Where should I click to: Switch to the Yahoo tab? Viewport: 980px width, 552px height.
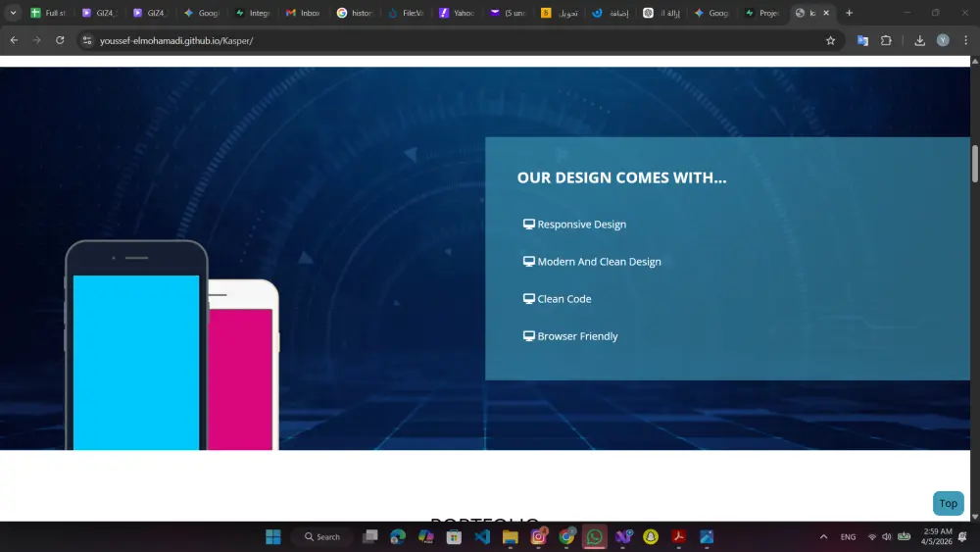(x=457, y=13)
